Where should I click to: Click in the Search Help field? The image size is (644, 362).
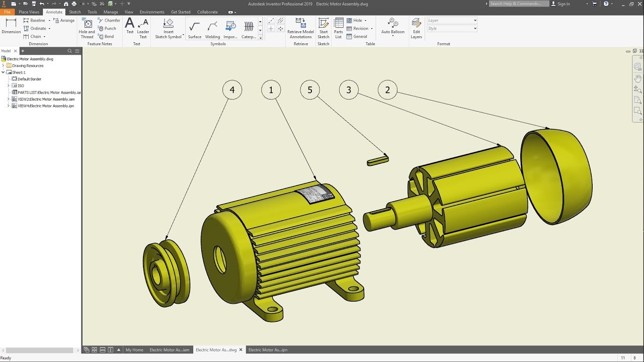pyautogui.click(x=518, y=4)
